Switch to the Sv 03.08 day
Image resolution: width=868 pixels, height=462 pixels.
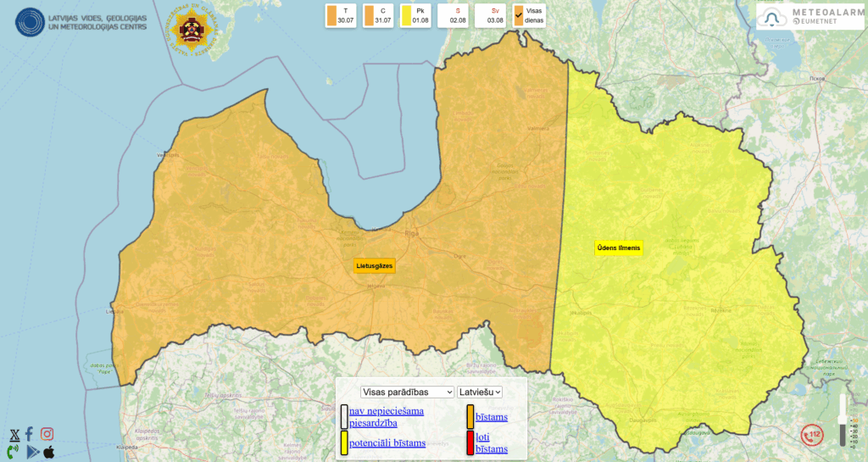pos(492,15)
